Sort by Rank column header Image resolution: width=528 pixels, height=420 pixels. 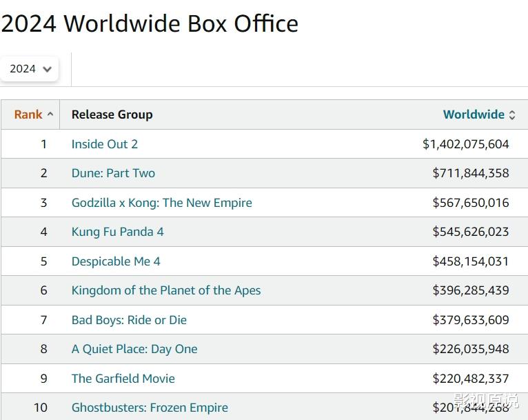coord(28,114)
